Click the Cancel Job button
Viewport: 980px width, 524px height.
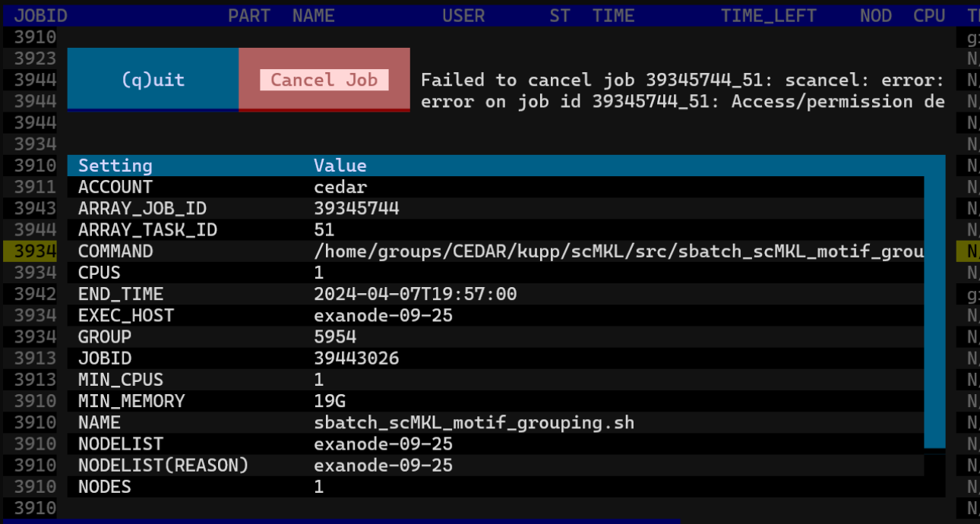[x=324, y=80]
